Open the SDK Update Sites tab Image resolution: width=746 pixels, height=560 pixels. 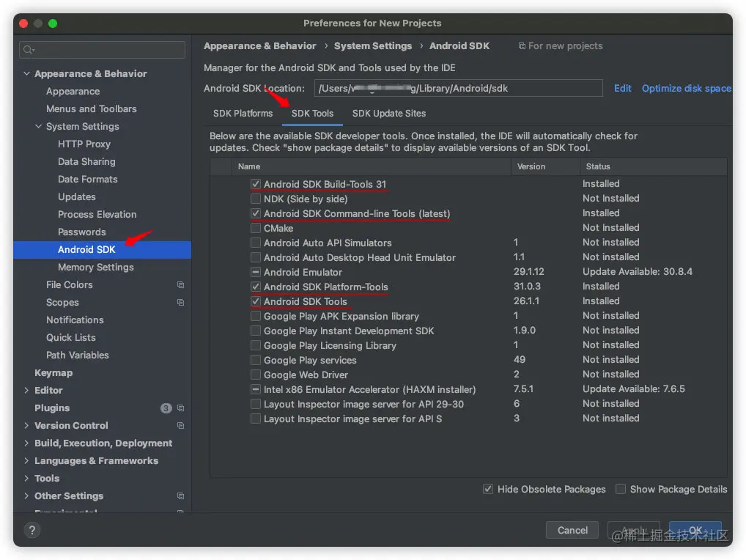[388, 113]
